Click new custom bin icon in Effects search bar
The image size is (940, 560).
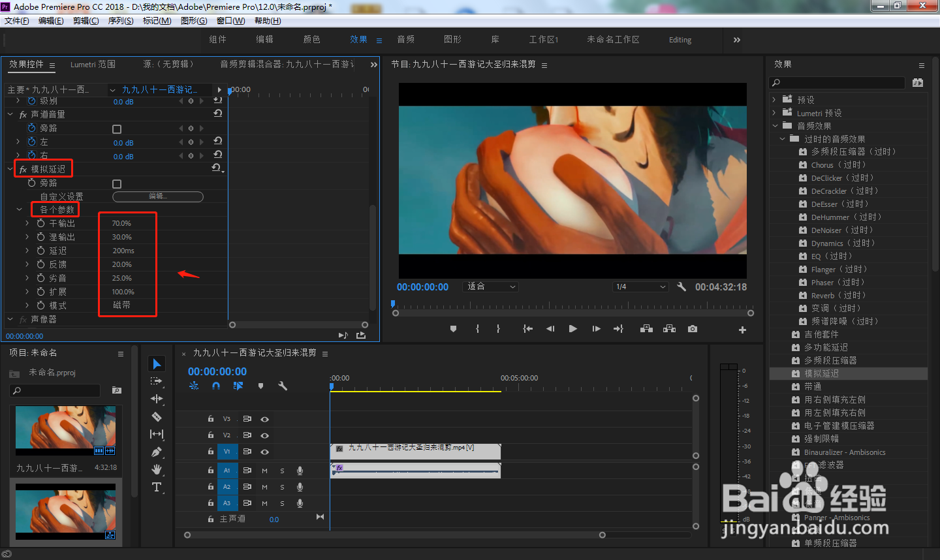pyautogui.click(x=918, y=82)
